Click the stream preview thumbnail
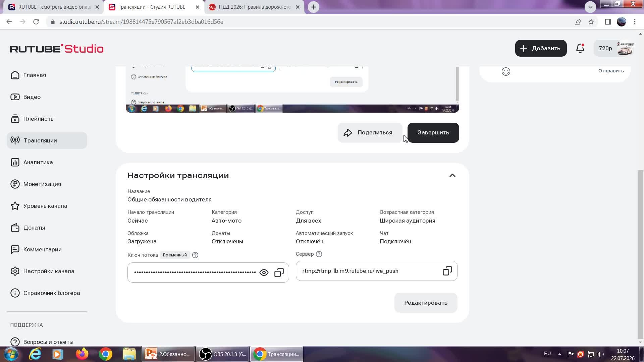 click(292, 89)
